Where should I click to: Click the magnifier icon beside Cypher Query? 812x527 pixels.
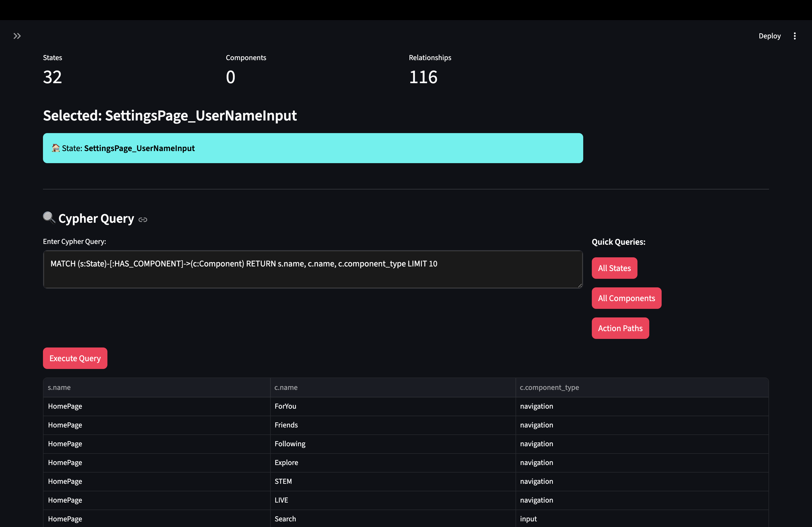pos(49,217)
